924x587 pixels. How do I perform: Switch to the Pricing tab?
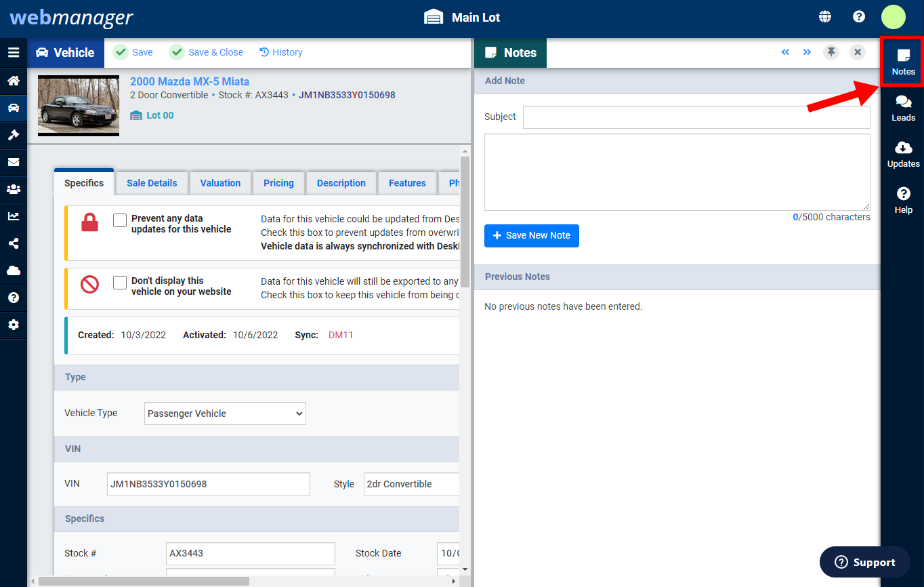(x=278, y=183)
